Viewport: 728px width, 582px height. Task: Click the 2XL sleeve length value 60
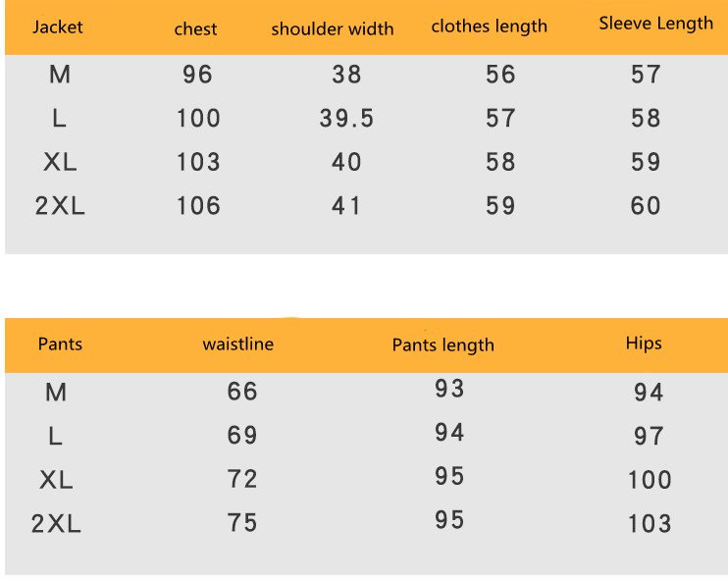[646, 206]
